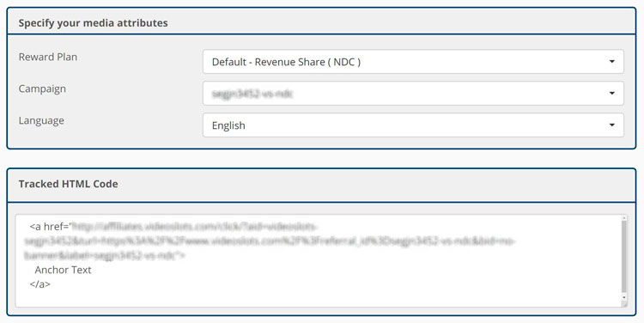Open the Language dropdown set to English
Image resolution: width=644 pixels, height=323 pixels.
413,125
